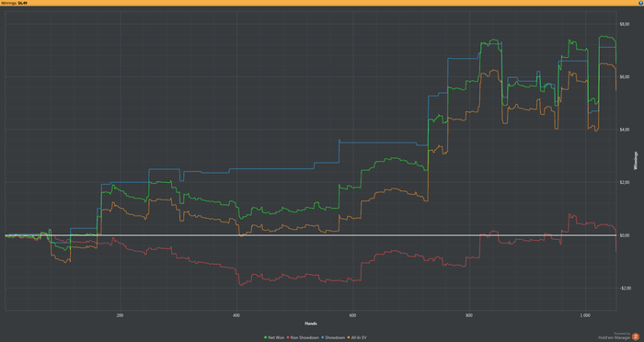
Task: Toggle the Showdown legend entry
Action: (x=333, y=337)
